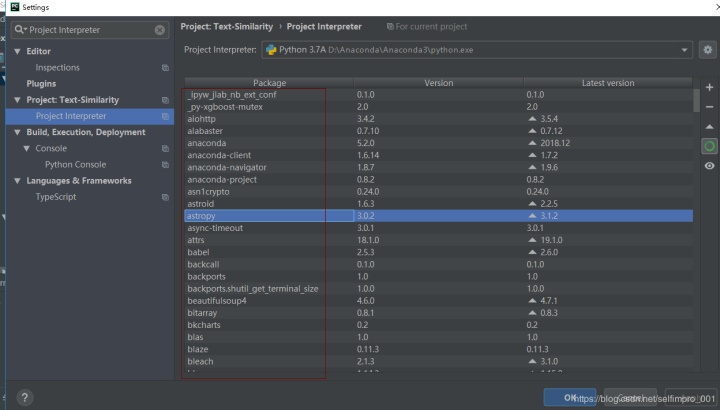Click project-level icon beside TypeScript

[165, 197]
